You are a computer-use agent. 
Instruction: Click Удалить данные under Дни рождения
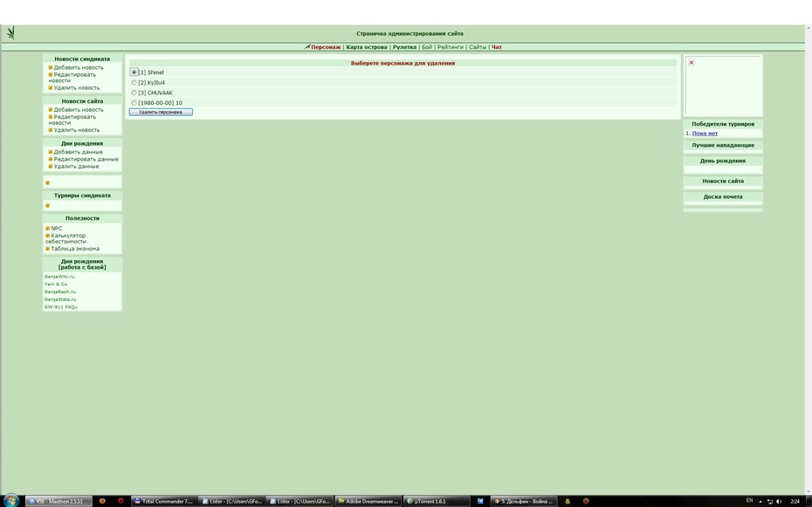click(x=76, y=167)
